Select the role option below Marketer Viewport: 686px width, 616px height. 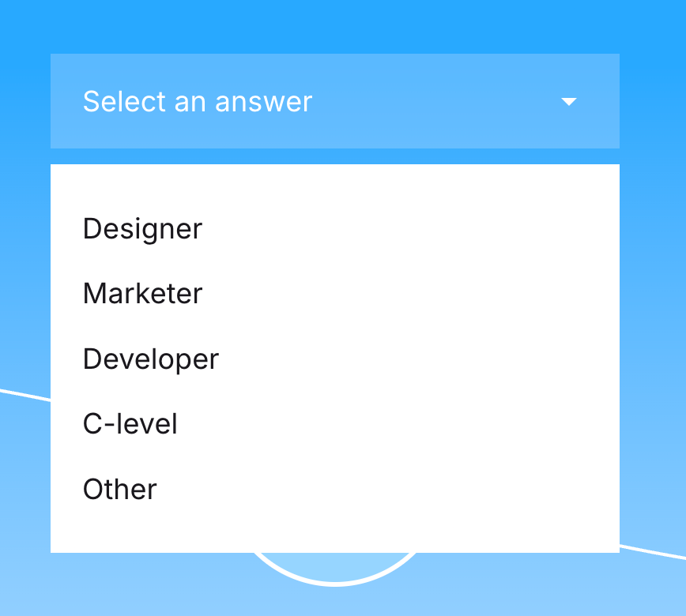[x=150, y=359]
